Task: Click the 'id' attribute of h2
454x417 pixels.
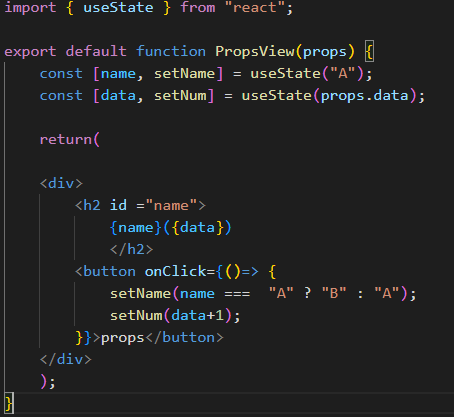Action: pos(118,205)
